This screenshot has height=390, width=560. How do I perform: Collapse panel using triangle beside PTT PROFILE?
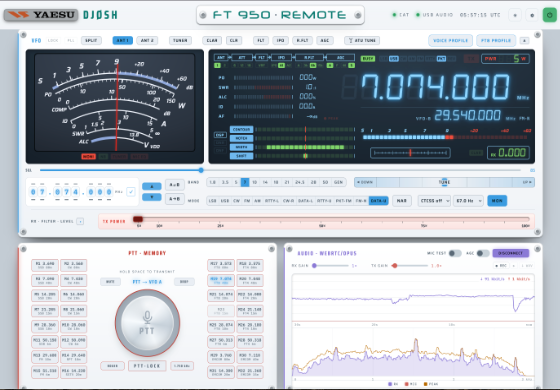pos(524,40)
